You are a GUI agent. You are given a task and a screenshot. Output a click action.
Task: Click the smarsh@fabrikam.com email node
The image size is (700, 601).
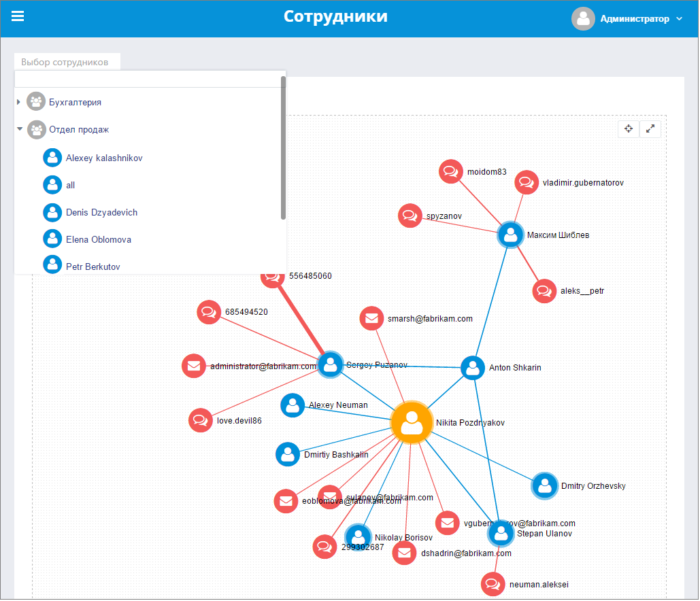coord(371,318)
